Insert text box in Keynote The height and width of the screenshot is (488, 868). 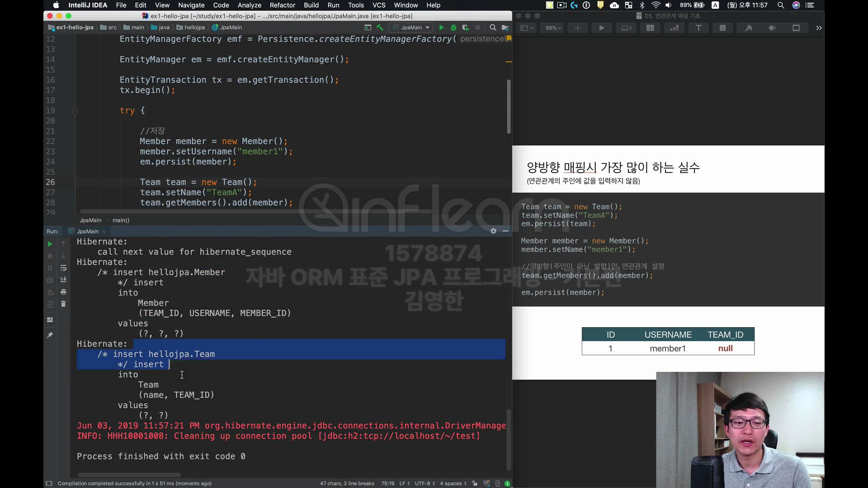click(698, 28)
